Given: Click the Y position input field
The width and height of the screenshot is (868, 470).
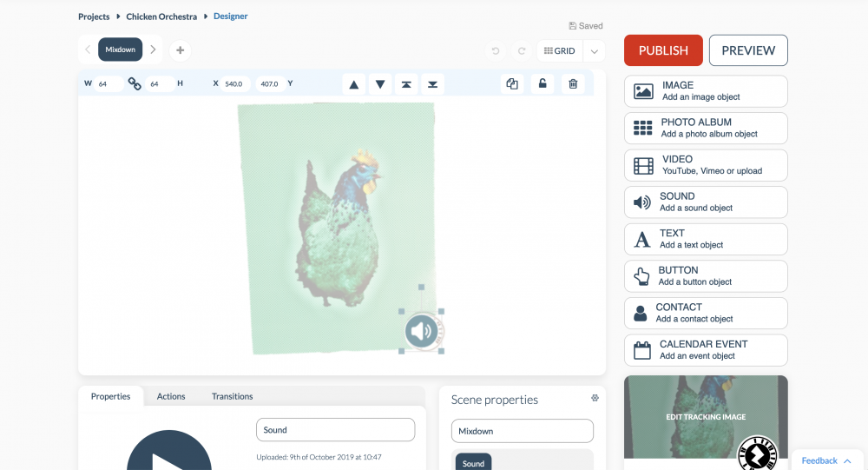Looking at the screenshot, I should coord(270,83).
